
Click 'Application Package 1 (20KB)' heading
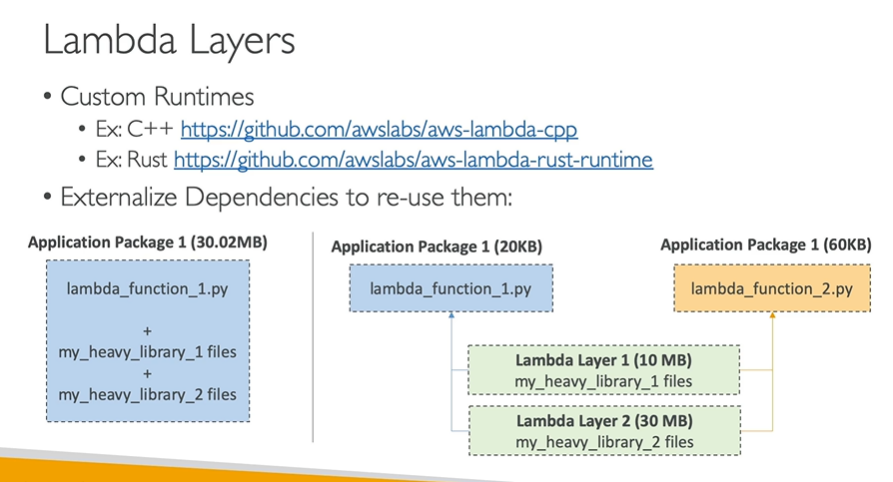tap(437, 247)
